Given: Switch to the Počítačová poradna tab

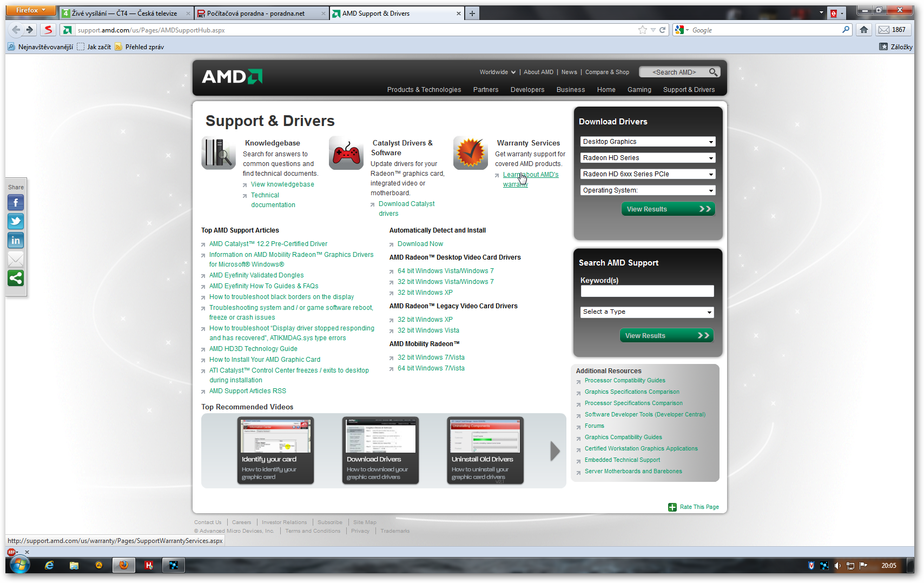Looking at the screenshot, I should pos(261,14).
